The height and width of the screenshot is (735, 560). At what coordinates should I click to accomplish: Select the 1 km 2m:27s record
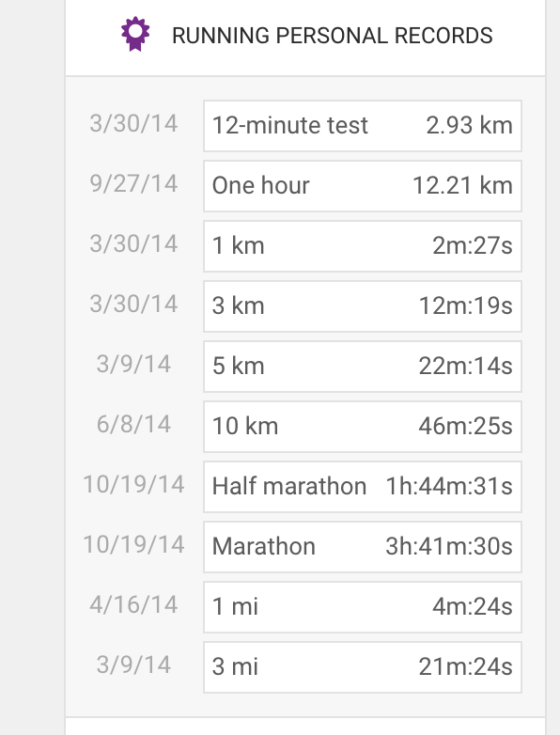[x=363, y=246]
